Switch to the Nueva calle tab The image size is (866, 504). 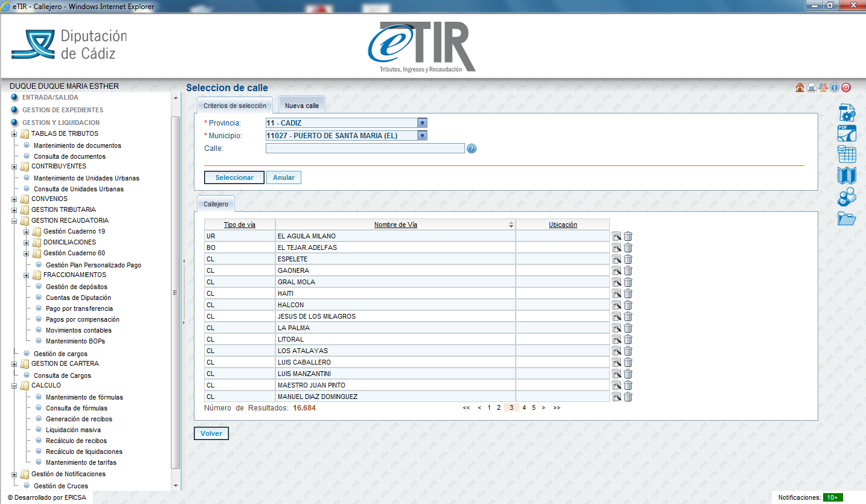tap(302, 106)
